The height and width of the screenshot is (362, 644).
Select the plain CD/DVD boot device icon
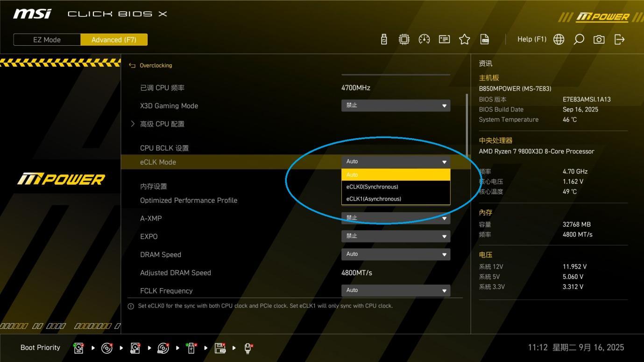pyautogui.click(x=107, y=348)
